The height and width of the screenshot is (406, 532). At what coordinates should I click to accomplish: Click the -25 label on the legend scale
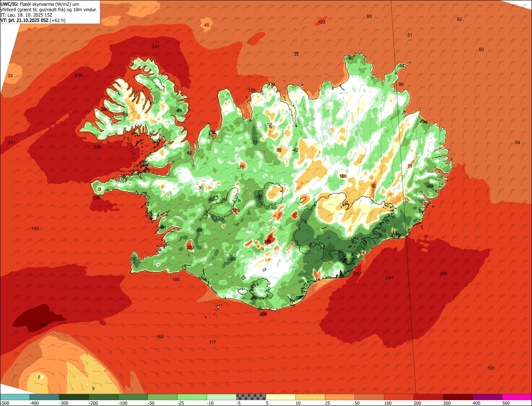[182, 403]
